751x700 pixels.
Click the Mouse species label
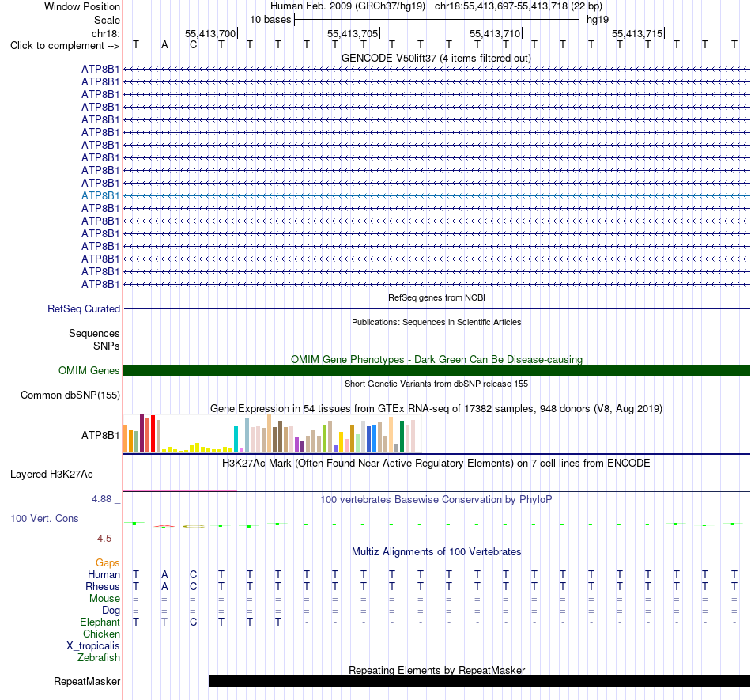coord(104,599)
